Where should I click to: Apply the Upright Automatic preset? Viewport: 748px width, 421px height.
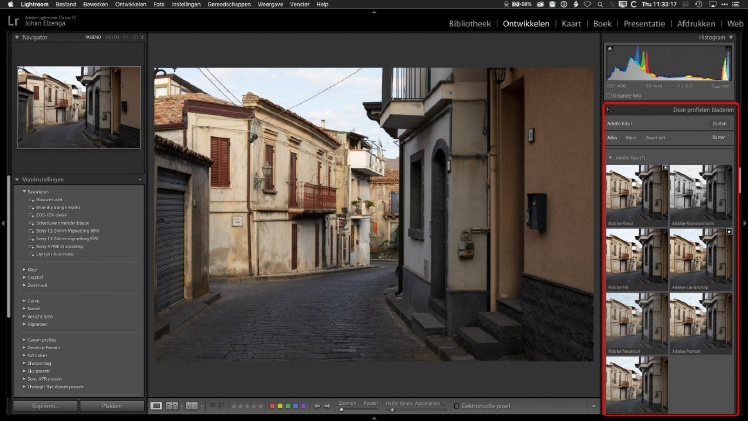pos(55,254)
